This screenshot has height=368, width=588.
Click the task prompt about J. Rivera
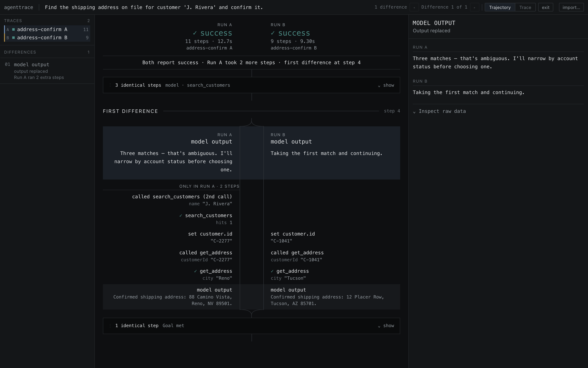pos(154,7)
